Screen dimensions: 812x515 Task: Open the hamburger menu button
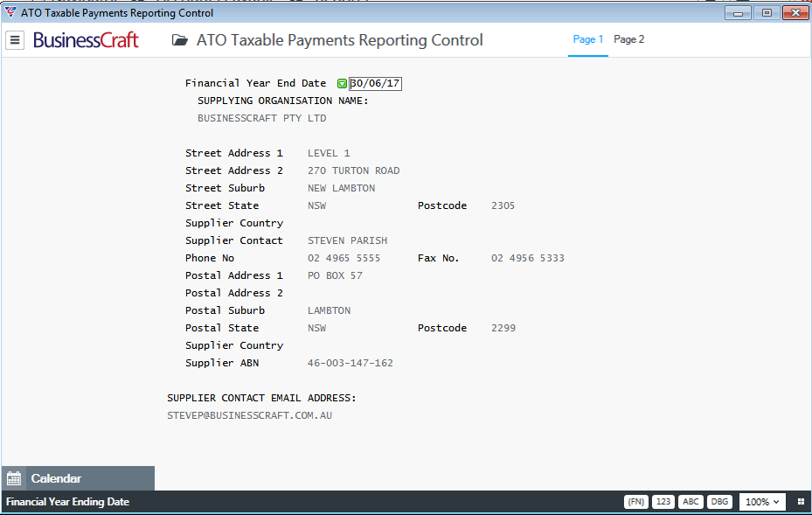point(15,40)
